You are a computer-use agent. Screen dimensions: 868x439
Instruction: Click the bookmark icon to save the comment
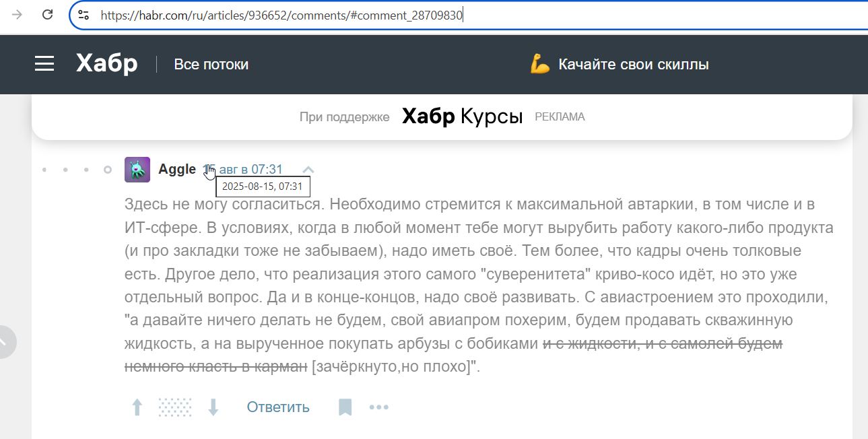[x=345, y=407]
